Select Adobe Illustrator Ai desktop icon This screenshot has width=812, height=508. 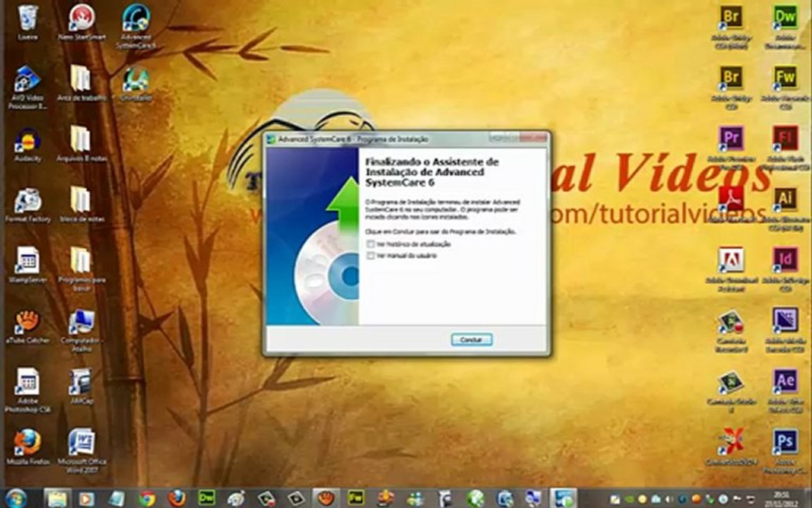pyautogui.click(x=785, y=209)
